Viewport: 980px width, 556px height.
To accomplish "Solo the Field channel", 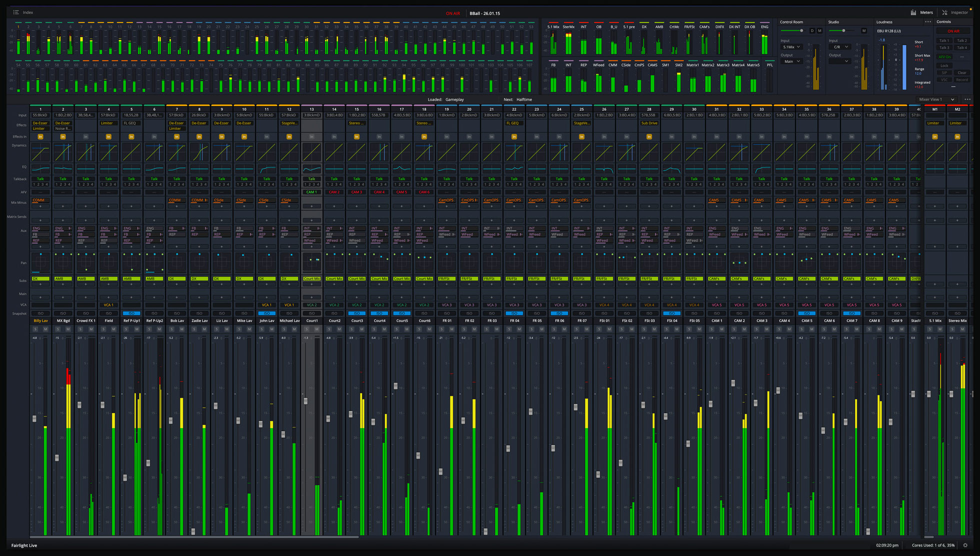I will pos(103,329).
